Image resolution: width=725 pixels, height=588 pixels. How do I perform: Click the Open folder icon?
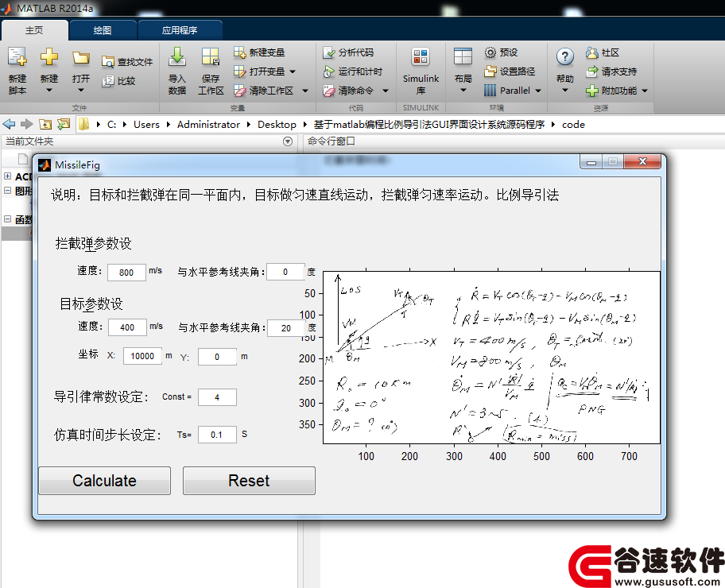pos(81,57)
